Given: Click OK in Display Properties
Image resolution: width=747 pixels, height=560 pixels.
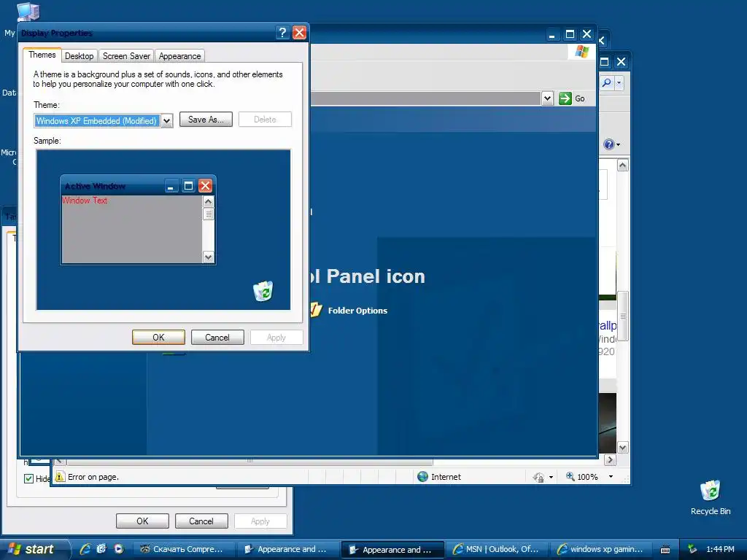Looking at the screenshot, I should click(x=158, y=337).
